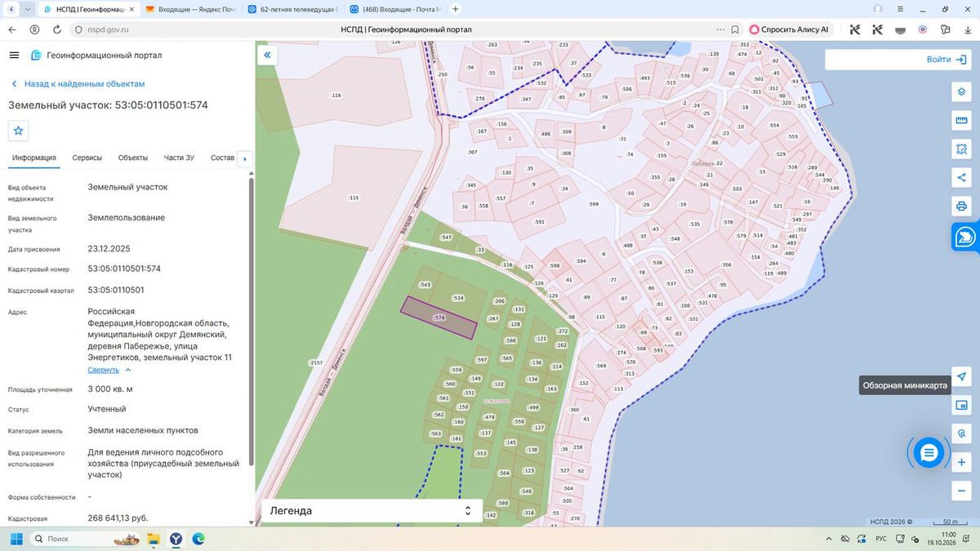Open the blue assistant side tab
Image resolution: width=980 pixels, height=551 pixels.
[x=965, y=236]
